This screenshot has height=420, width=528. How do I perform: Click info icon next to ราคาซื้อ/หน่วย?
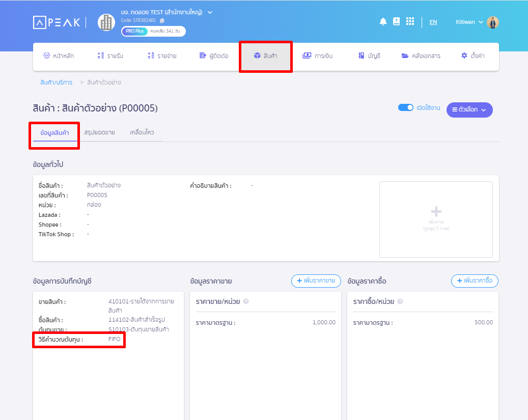(x=400, y=301)
